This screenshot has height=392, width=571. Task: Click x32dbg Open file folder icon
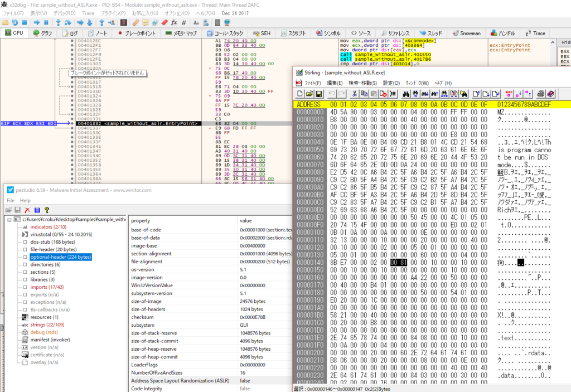(5, 23)
